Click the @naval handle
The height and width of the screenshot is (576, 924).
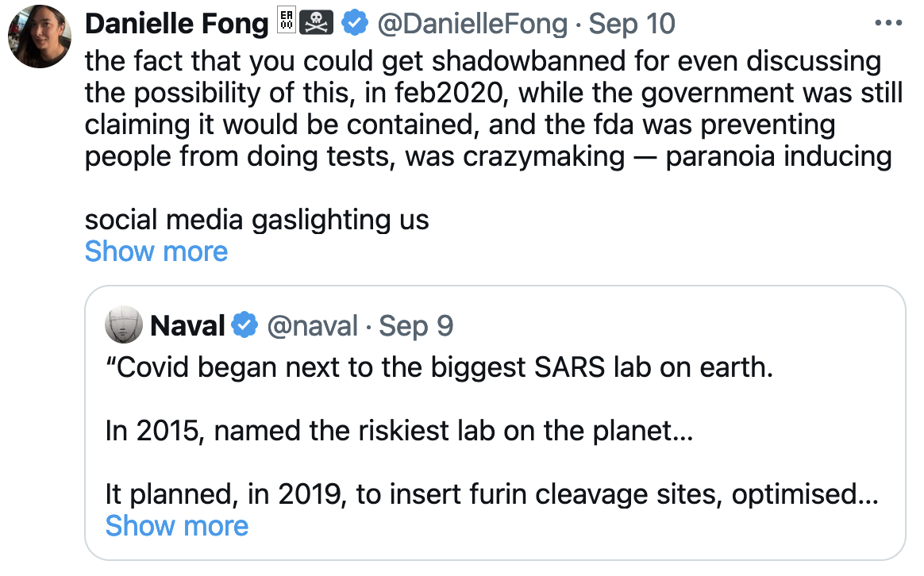(313, 325)
